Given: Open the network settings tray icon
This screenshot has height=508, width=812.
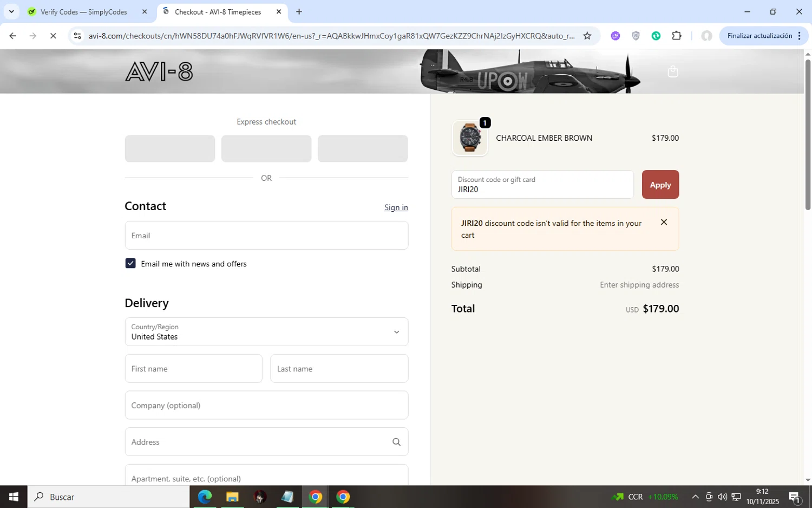Looking at the screenshot, I should click(x=736, y=497).
